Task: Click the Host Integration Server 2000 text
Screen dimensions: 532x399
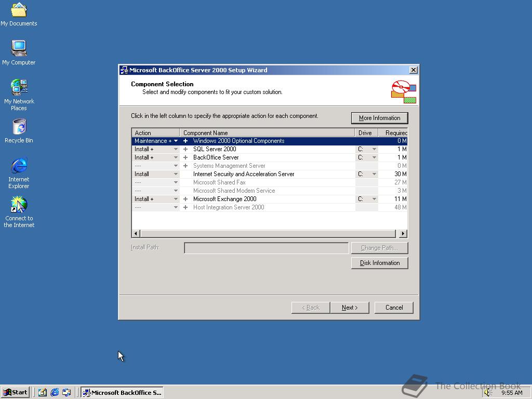Action: pyautogui.click(x=229, y=207)
